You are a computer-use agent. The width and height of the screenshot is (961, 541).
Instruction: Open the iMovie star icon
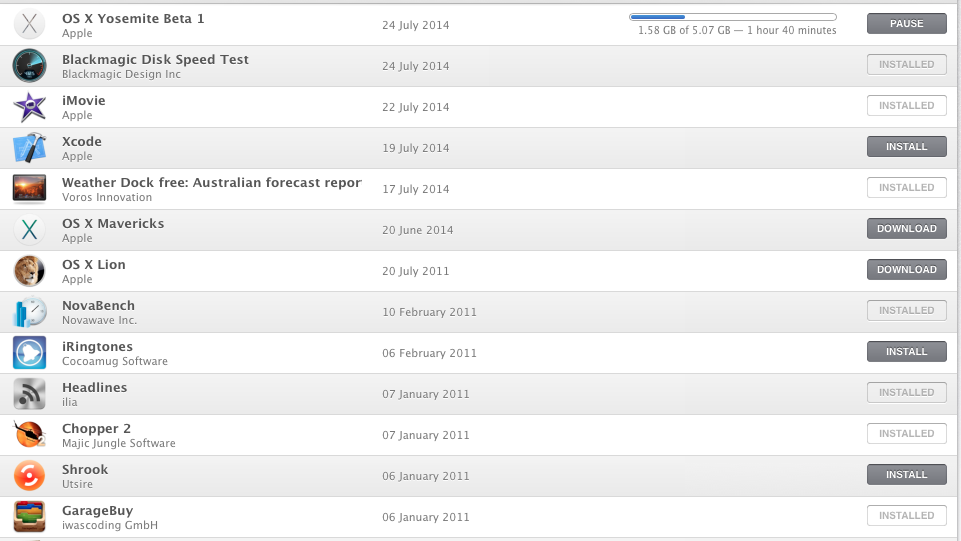point(29,107)
